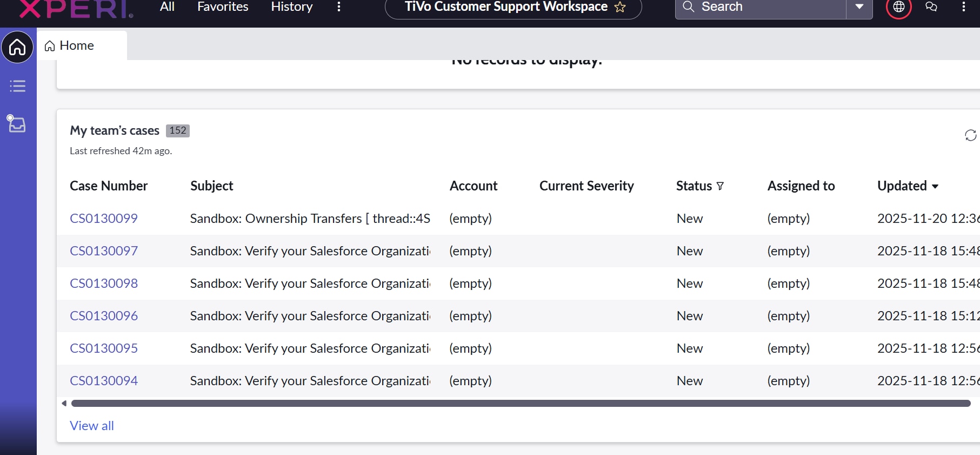Open case CS0130099
Image resolution: width=980 pixels, height=455 pixels.
(104, 219)
